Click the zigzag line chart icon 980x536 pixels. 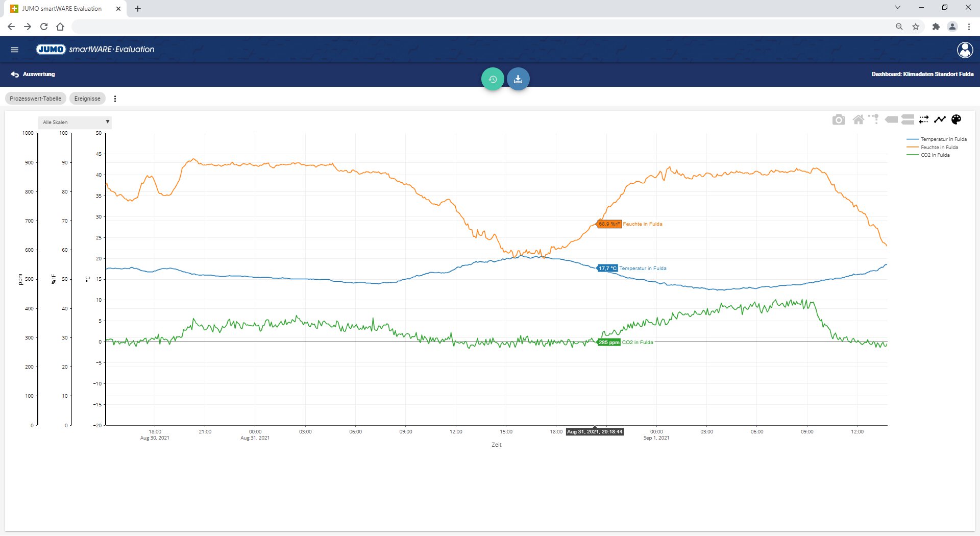pos(940,119)
